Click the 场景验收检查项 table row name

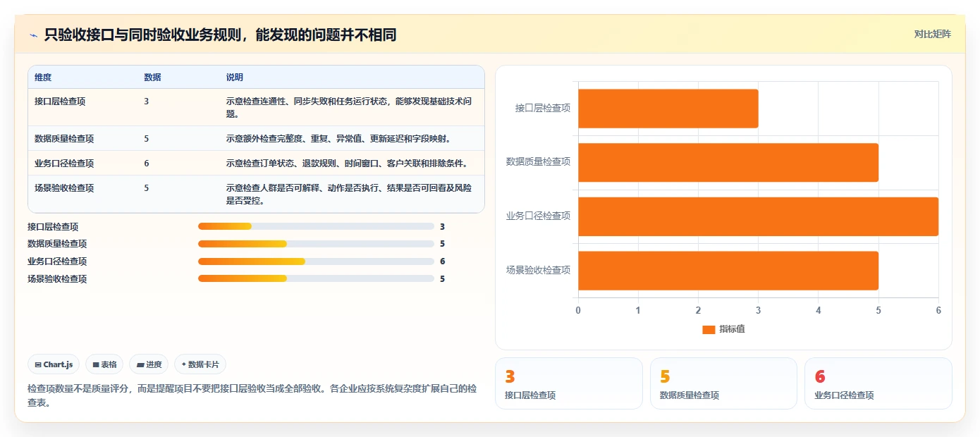click(64, 188)
